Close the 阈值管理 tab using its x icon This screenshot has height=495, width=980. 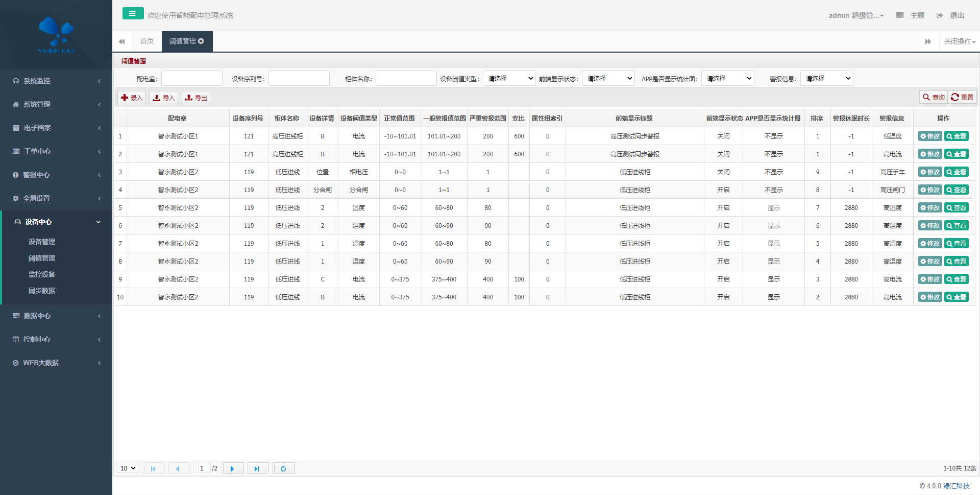tap(201, 41)
